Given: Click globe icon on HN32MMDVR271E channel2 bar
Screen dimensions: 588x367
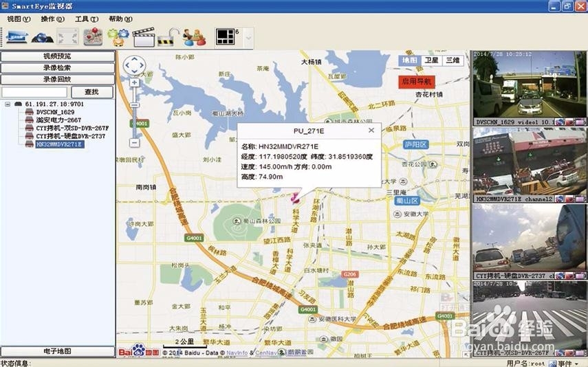Looking at the screenshot, I should click(560, 199).
